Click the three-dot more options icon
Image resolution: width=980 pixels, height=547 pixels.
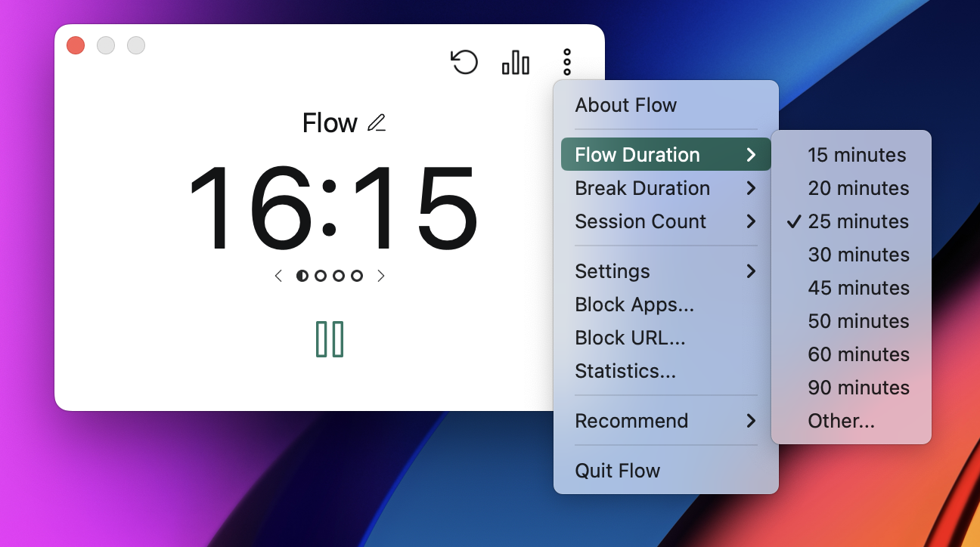(x=567, y=62)
